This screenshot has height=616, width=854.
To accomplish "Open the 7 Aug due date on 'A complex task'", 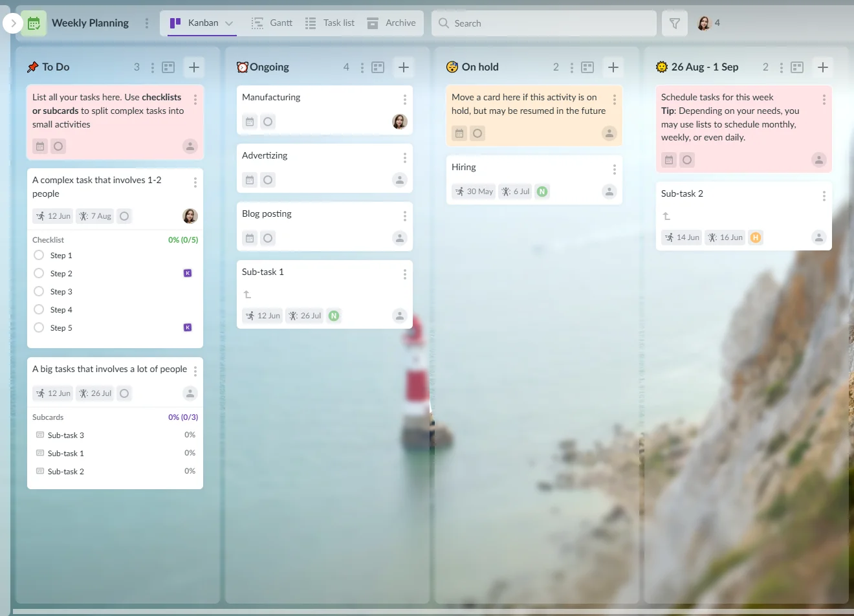I will click(94, 216).
